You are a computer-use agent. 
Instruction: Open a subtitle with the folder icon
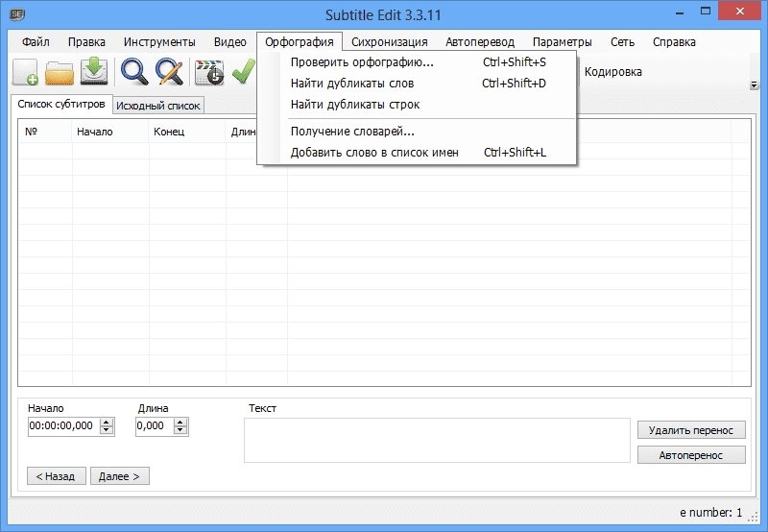pyautogui.click(x=60, y=72)
